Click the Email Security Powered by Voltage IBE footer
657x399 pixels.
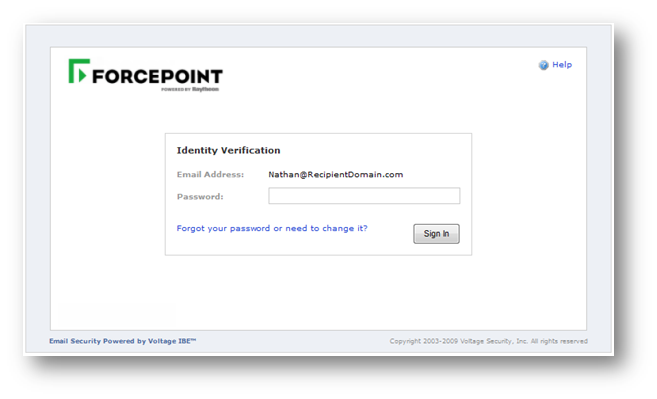pyautogui.click(x=122, y=341)
